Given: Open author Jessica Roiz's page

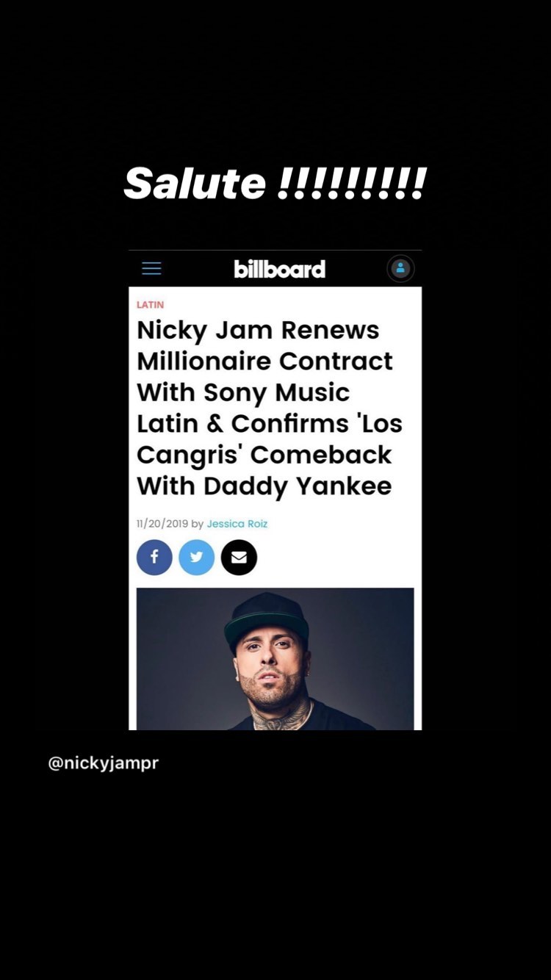Looking at the screenshot, I should tap(237, 524).
